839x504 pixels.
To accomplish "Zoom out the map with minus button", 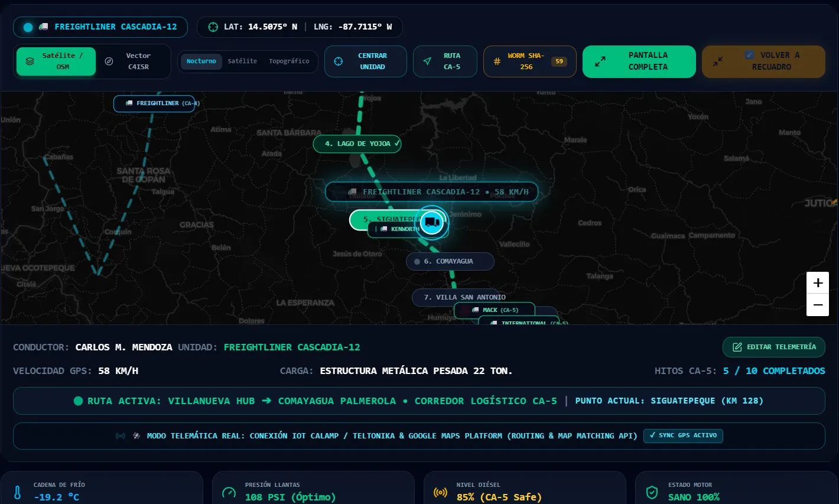I will [818, 305].
